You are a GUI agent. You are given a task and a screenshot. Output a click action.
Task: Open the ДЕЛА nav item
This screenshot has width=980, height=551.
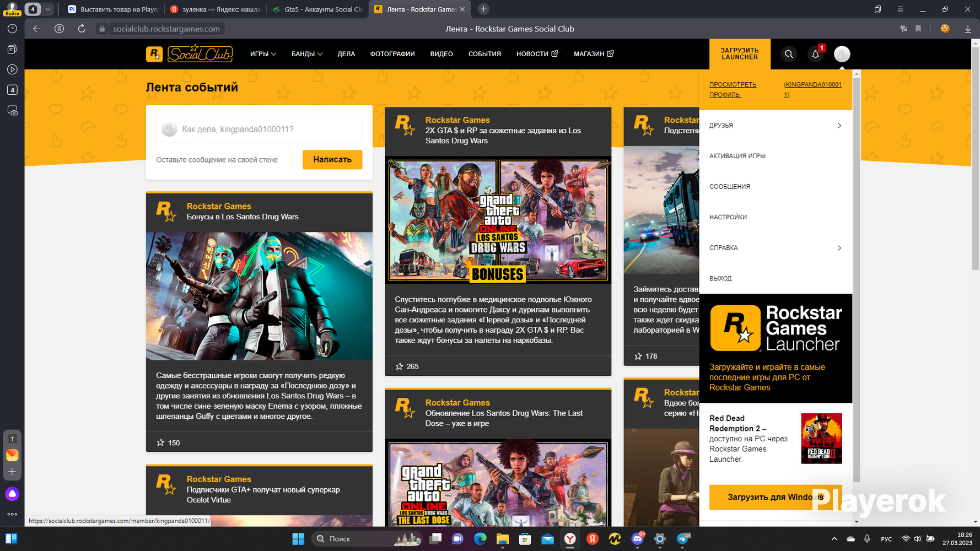coord(346,54)
